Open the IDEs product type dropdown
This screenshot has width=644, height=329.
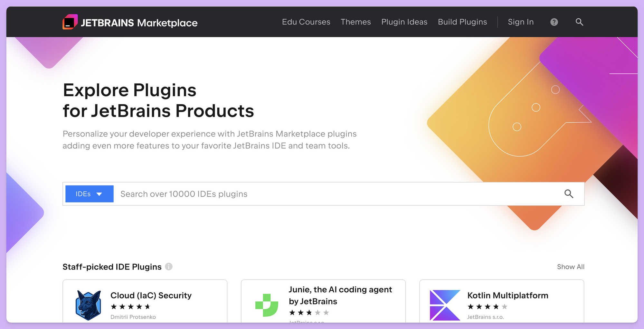[89, 194]
